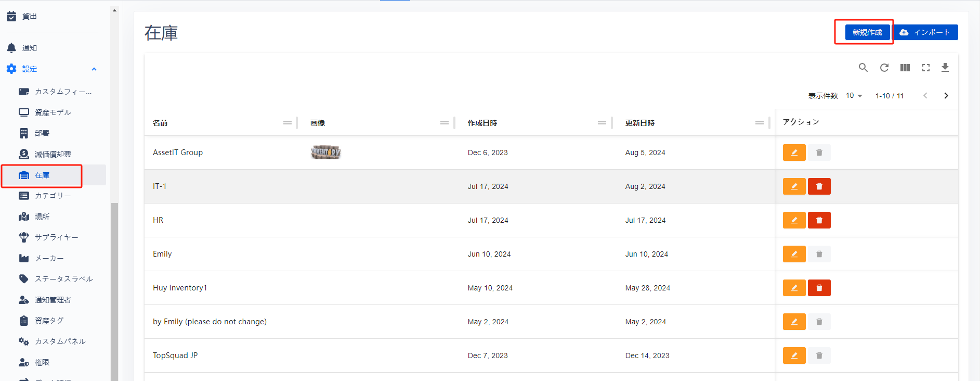This screenshot has width=980, height=381.
Task: Collapse the 設定 settings section
Action: pyautogui.click(x=94, y=69)
